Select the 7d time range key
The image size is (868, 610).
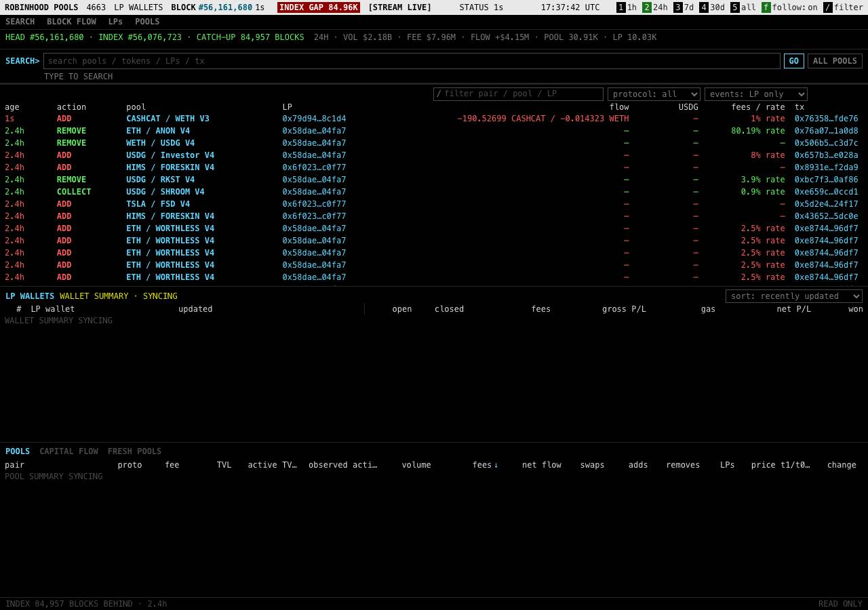684,7
